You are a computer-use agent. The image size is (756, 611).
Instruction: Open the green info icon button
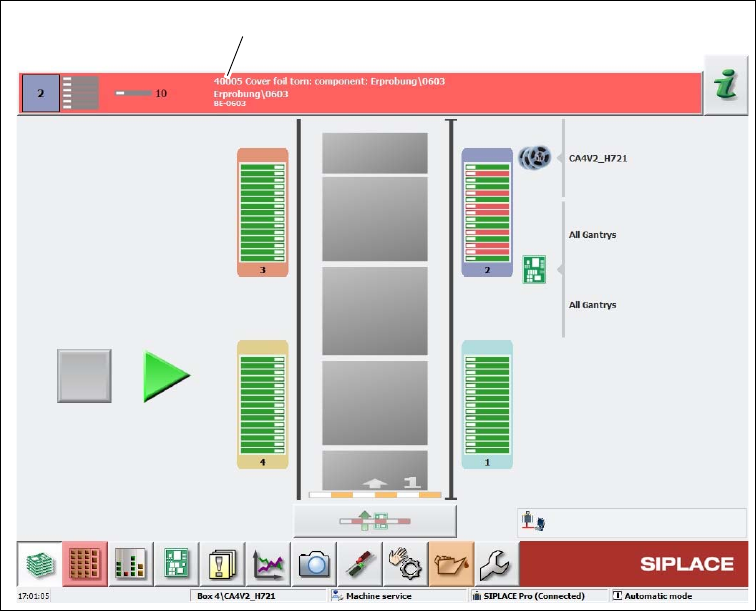(726, 85)
